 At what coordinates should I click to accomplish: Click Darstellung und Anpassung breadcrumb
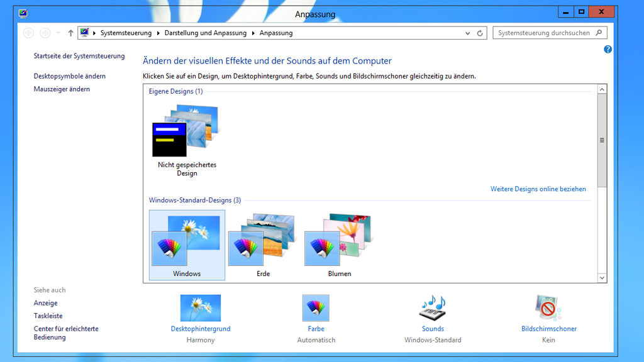coord(206,33)
